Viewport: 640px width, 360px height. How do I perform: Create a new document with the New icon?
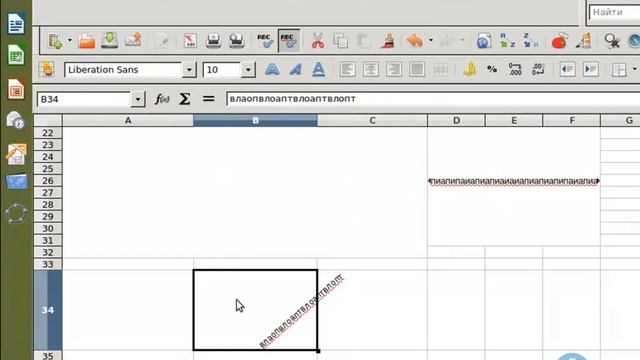coord(55,41)
